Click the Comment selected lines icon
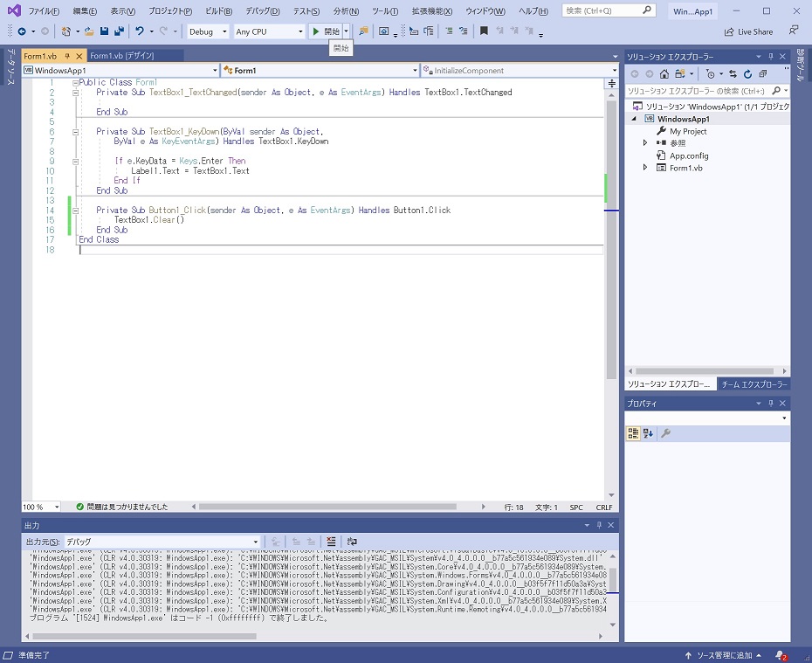 pyautogui.click(x=449, y=31)
